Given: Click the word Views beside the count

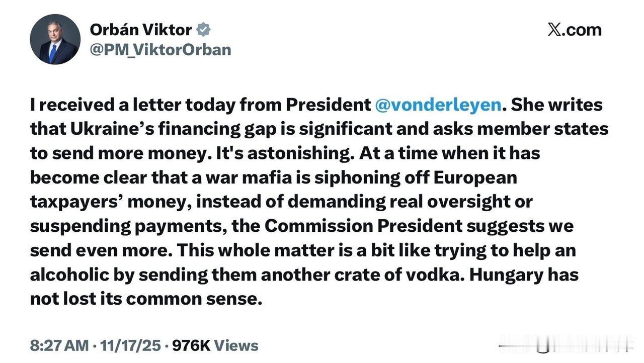Looking at the screenshot, I should coord(236,345).
